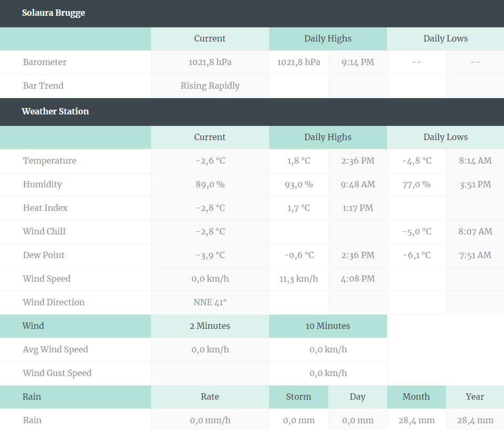Click dew point low -6,1 °C

click(416, 255)
